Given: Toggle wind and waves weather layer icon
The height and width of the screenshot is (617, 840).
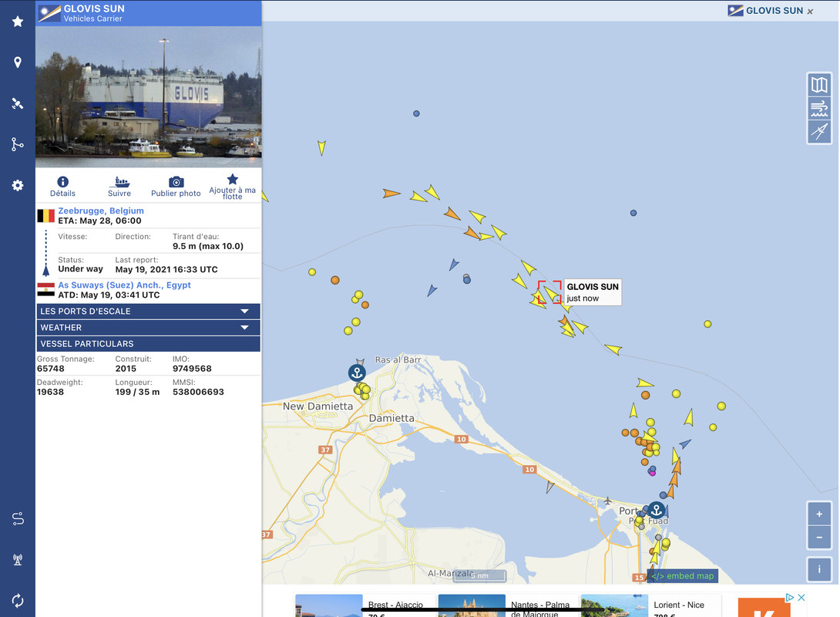Looking at the screenshot, I should click(819, 108).
